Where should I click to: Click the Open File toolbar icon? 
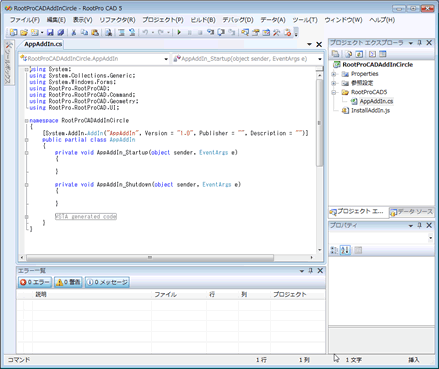click(24, 32)
